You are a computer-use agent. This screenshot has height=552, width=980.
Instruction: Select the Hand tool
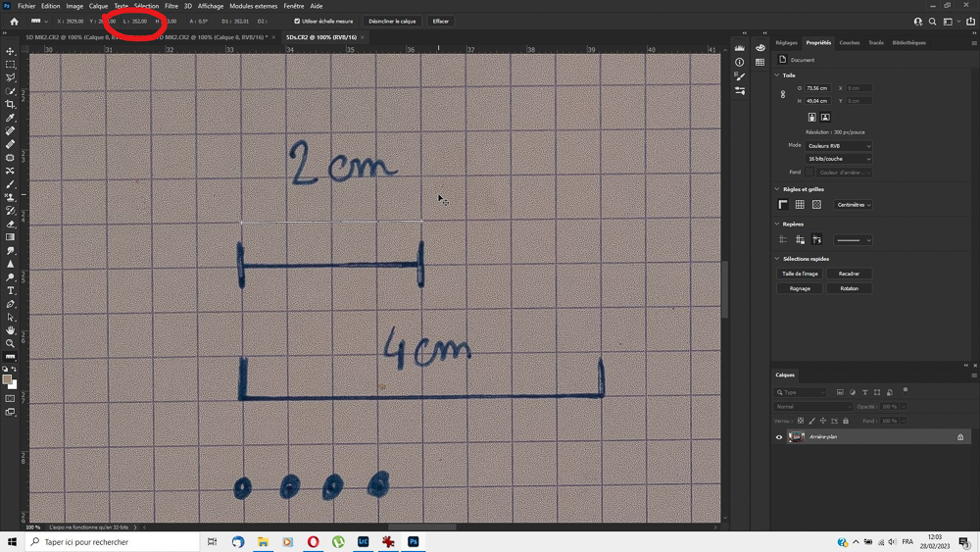(x=10, y=330)
